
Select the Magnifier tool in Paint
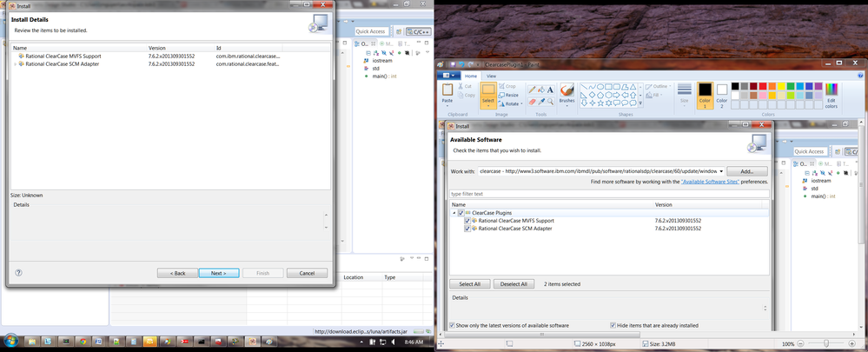(550, 102)
